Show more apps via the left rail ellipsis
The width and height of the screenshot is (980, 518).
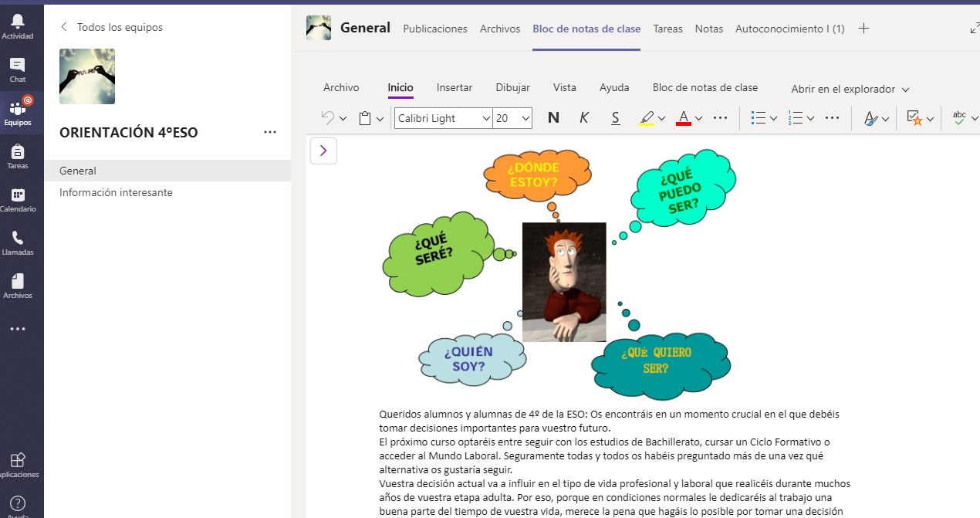click(x=18, y=329)
